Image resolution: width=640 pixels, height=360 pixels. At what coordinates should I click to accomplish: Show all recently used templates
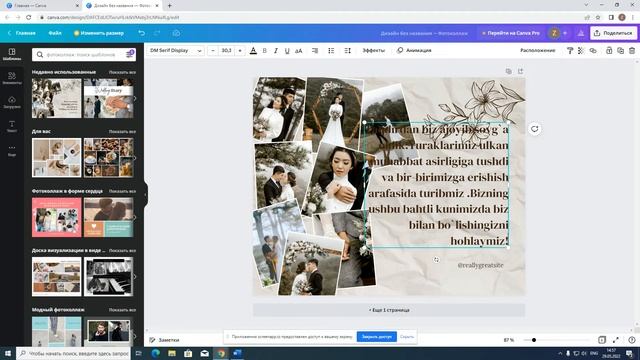[x=122, y=72]
